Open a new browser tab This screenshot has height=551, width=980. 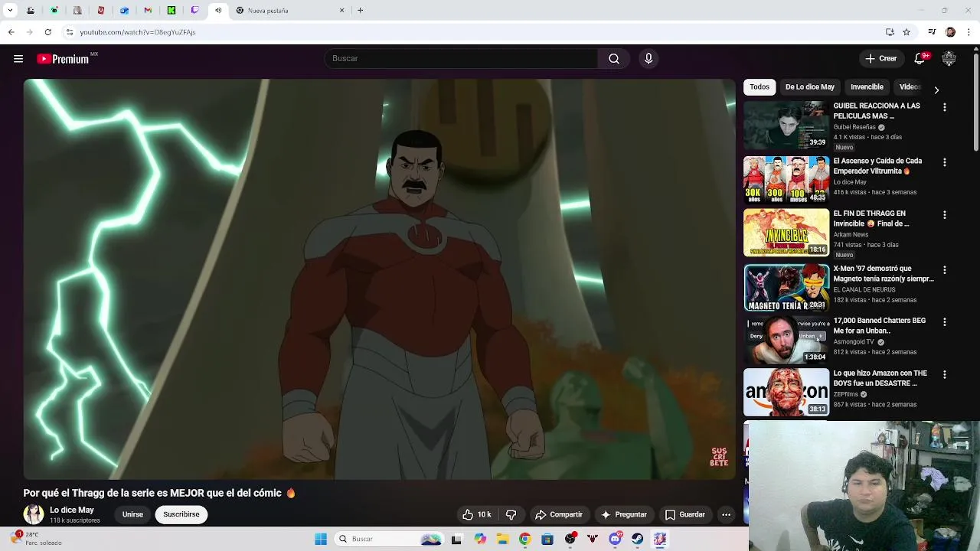point(360,11)
